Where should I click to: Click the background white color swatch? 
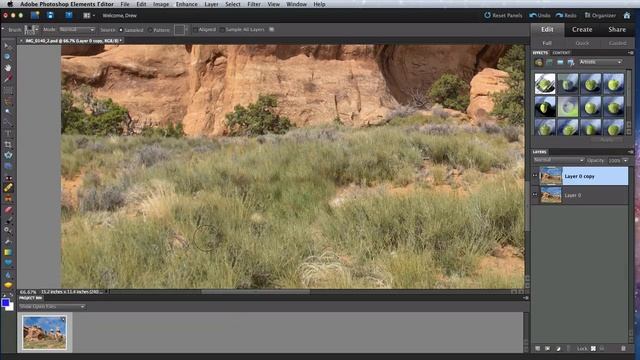pos(11,307)
